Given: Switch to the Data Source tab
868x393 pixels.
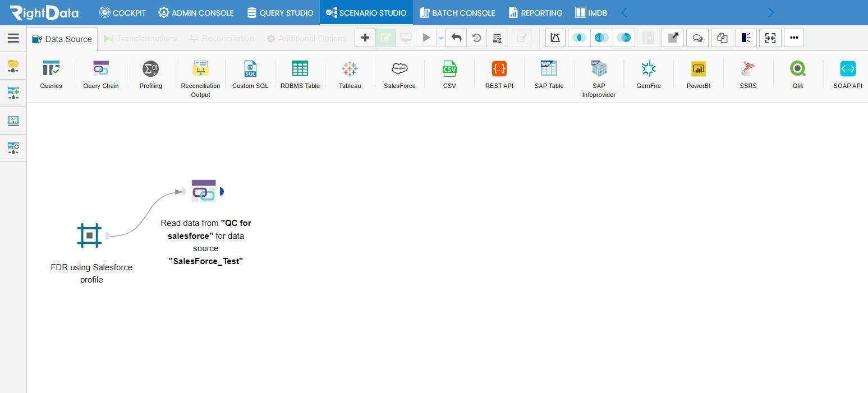Looking at the screenshot, I should point(62,39).
